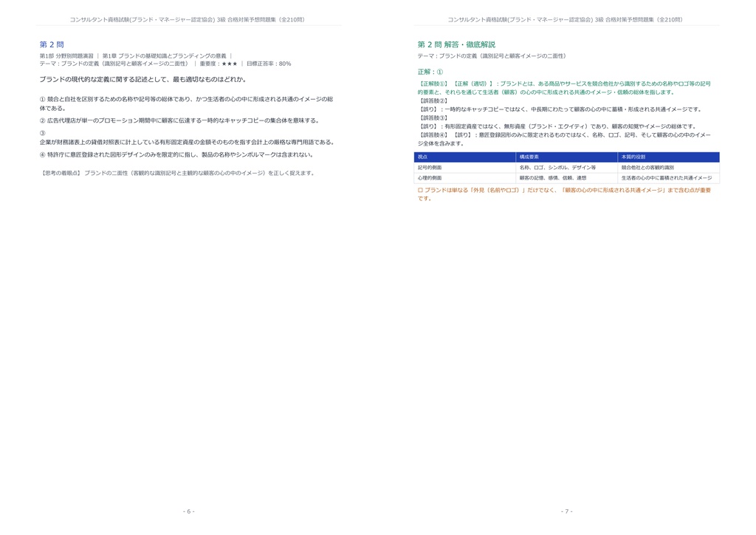Click the question sentence 'ブランドの現代的な定義に関する記述として…'
This screenshot has height=535, width=756.
tap(143, 79)
